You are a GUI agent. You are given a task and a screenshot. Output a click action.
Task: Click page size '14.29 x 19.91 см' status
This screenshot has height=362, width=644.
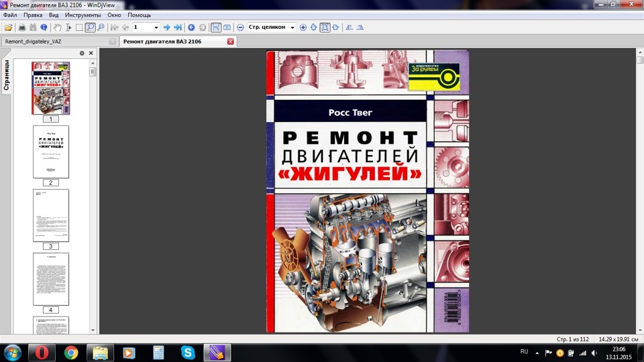click(618, 339)
